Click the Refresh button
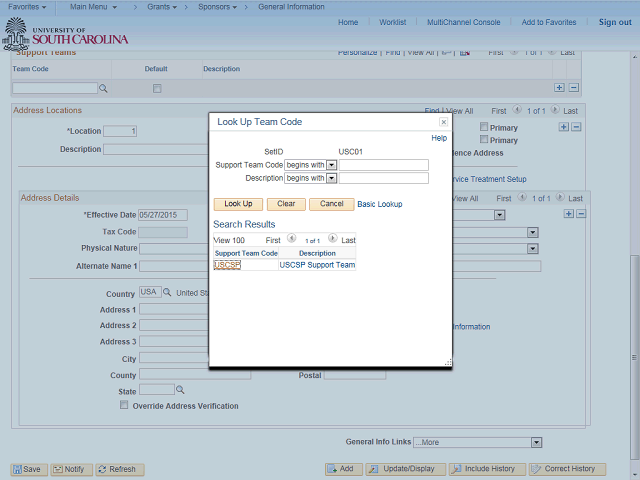This screenshot has height=480, width=640. point(120,469)
